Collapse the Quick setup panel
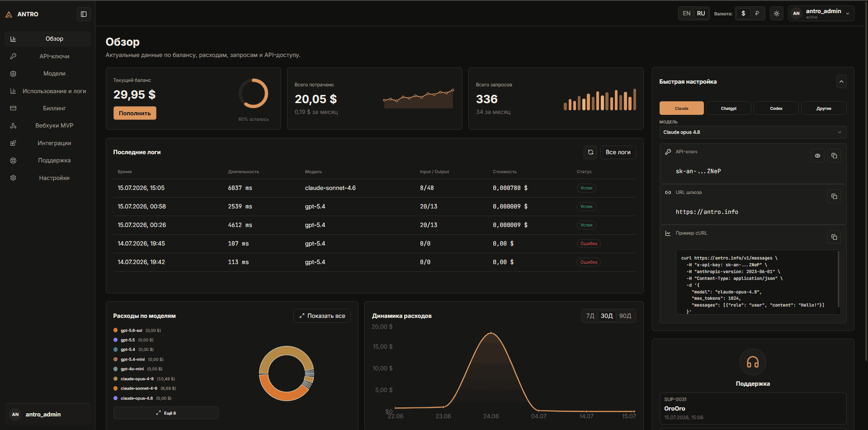The height and width of the screenshot is (430, 868). 841,82
